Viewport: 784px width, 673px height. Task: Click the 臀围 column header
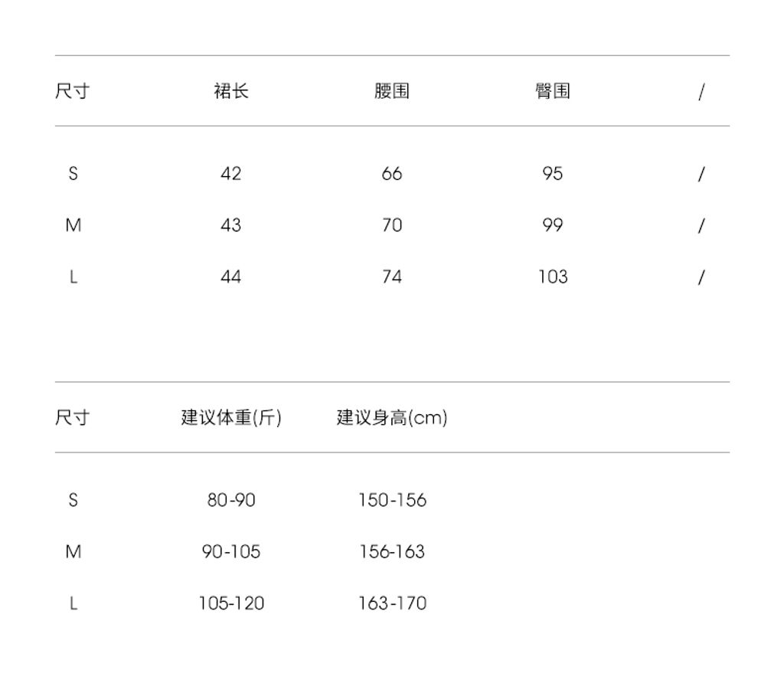click(552, 91)
